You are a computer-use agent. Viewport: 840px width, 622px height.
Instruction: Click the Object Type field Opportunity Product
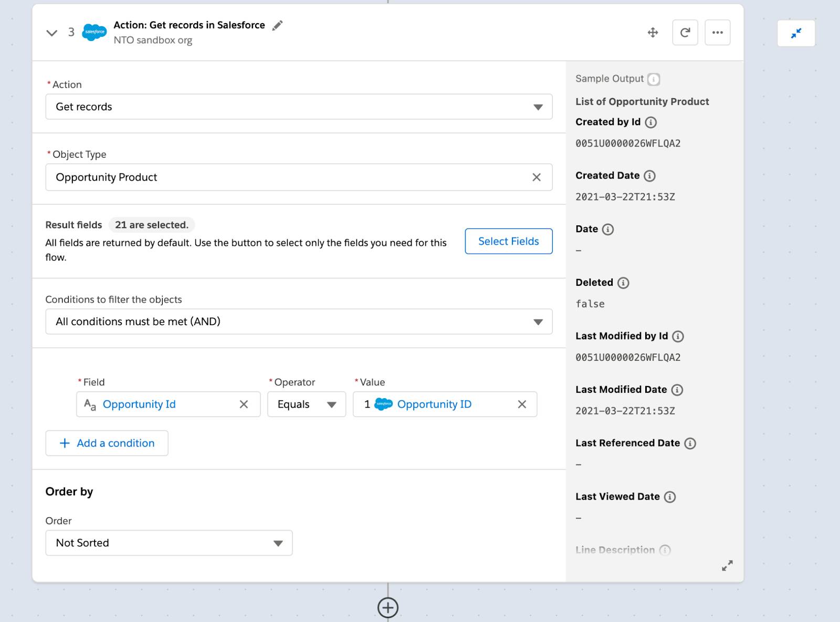tap(299, 177)
